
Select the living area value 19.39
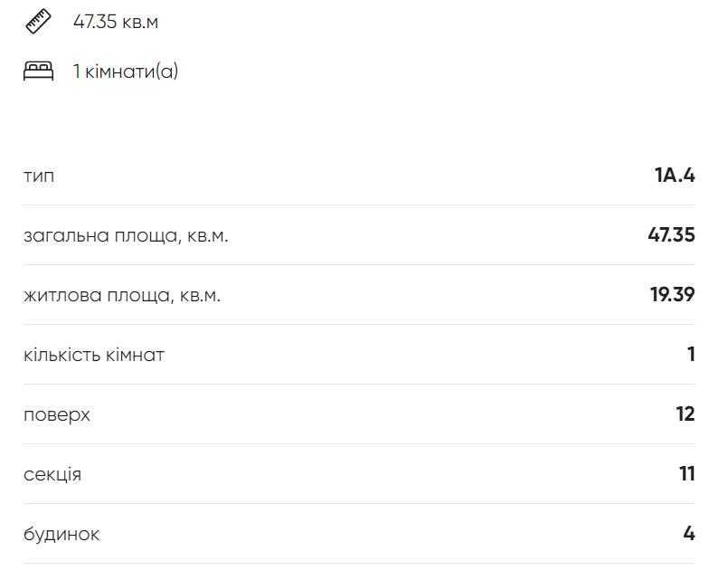point(672,295)
